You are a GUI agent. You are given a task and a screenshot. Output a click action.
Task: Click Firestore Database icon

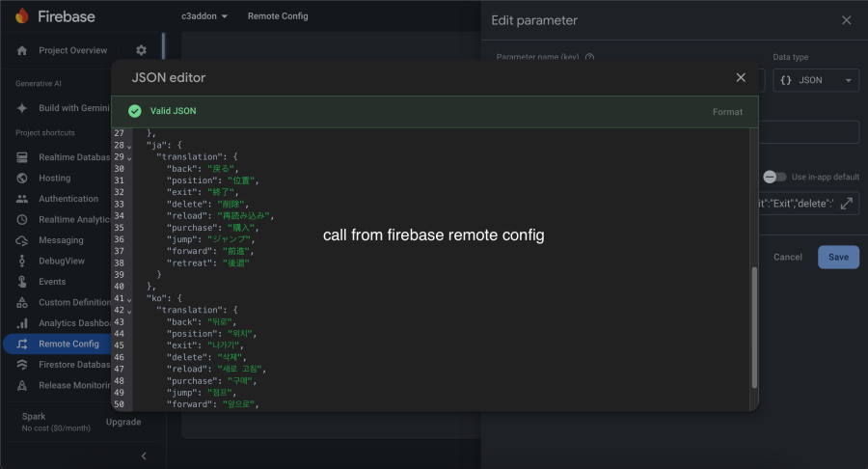[22, 365]
